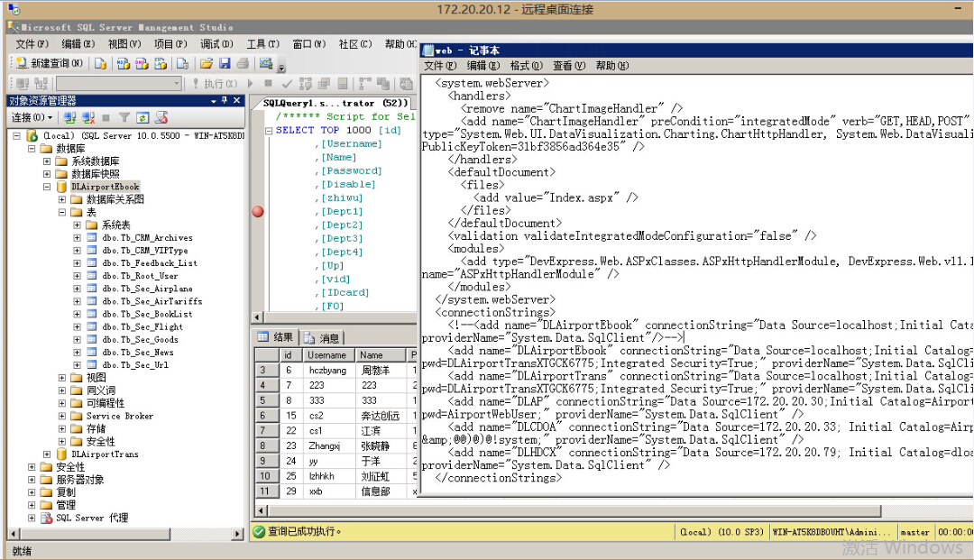
Task: Click the Execute (执行) button
Action: point(215,83)
